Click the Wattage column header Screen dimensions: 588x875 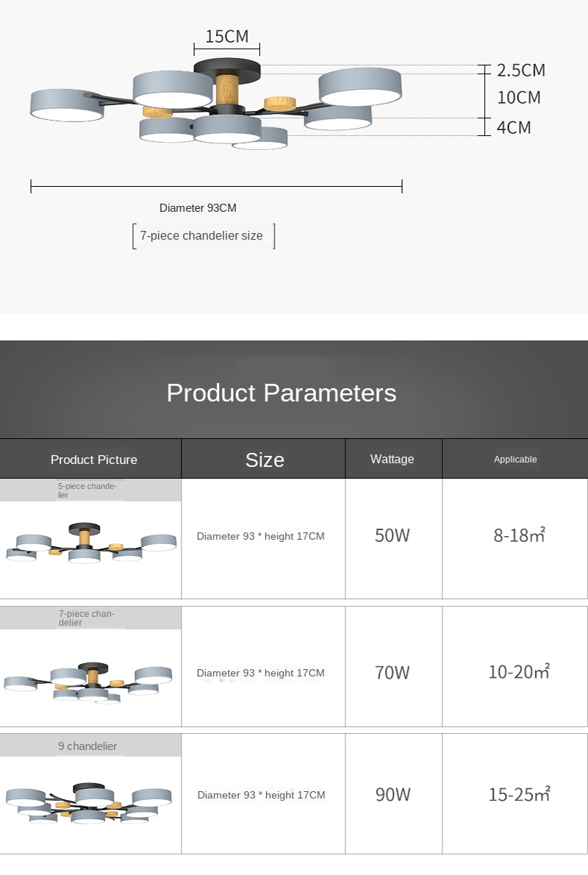point(392,459)
